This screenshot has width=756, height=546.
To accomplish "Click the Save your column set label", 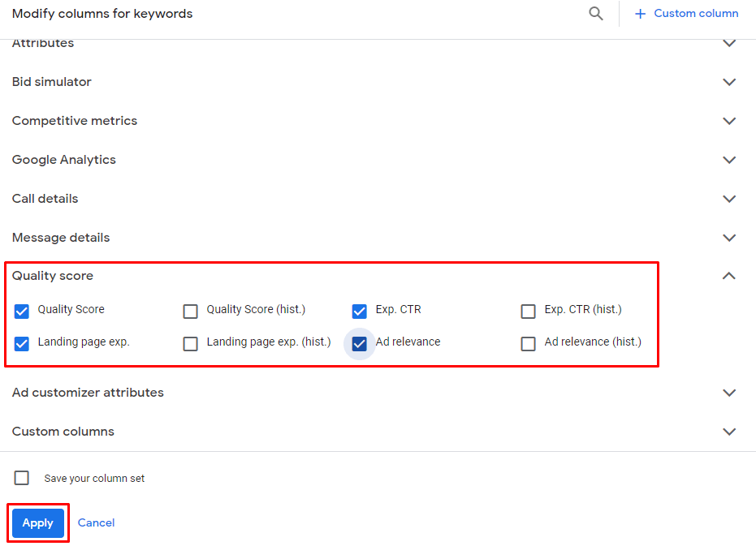I will pos(94,479).
